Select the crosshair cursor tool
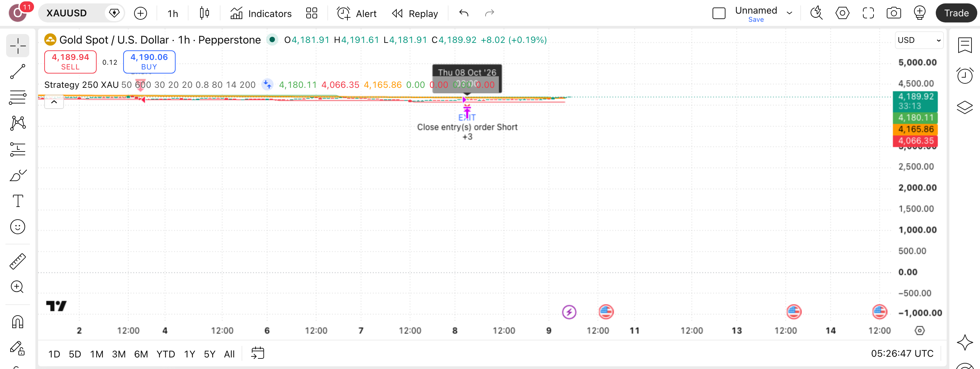Image resolution: width=980 pixels, height=369 pixels. point(17,46)
